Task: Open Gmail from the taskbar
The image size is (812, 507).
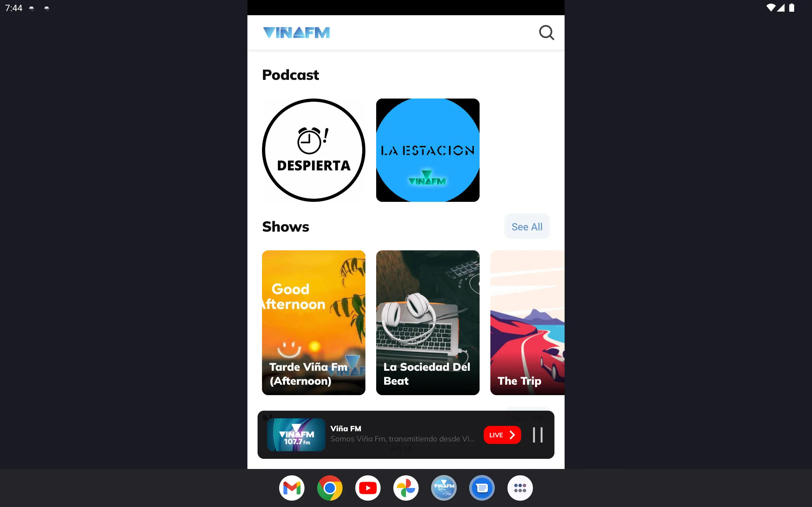Action: point(291,487)
